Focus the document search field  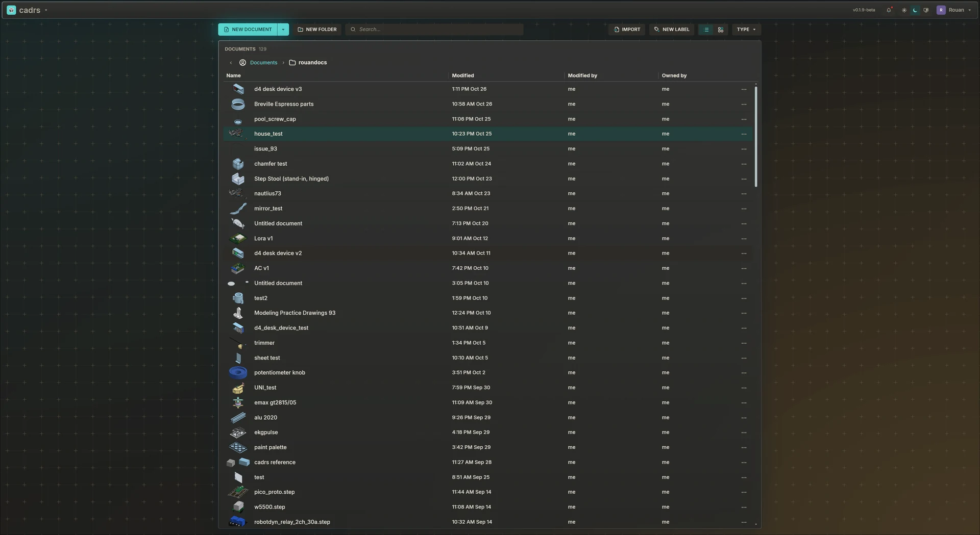coord(434,30)
